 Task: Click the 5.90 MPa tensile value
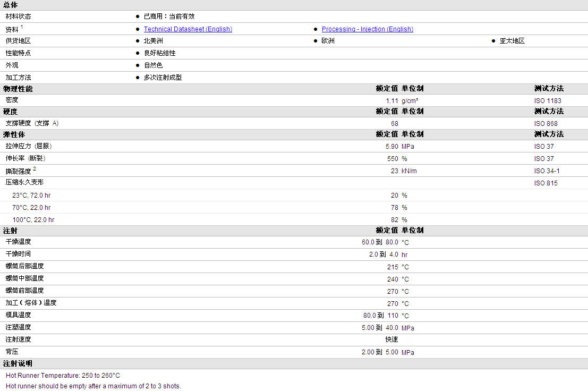tap(400, 147)
